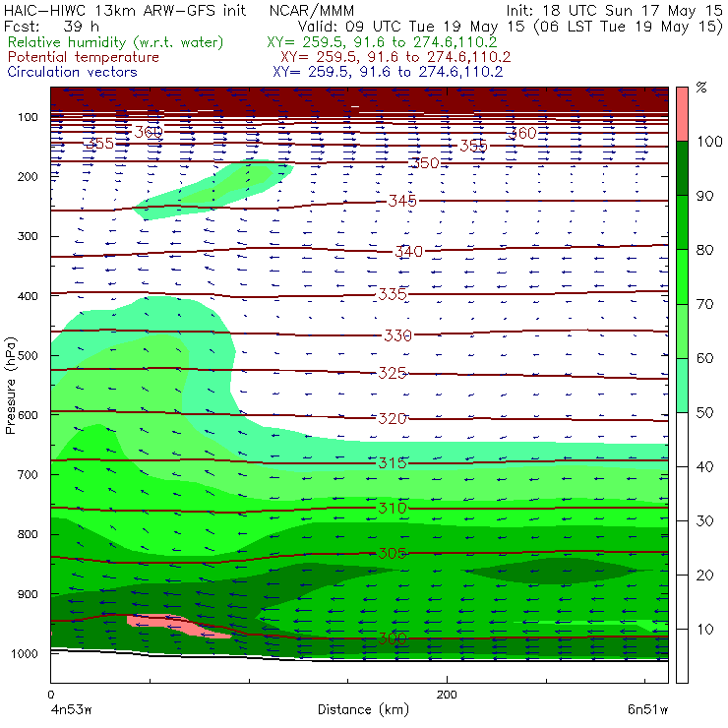
Task: Click the 600 hPa pressure axis label
Action: (28, 415)
